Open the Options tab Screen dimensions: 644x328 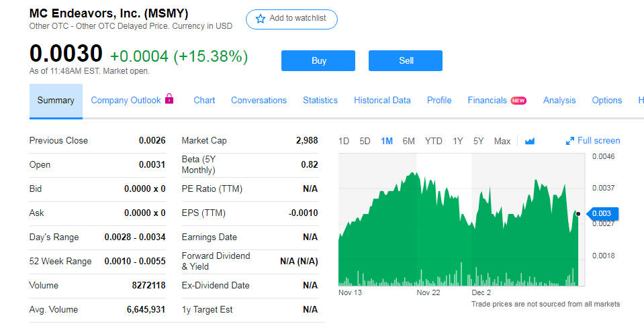pos(607,101)
